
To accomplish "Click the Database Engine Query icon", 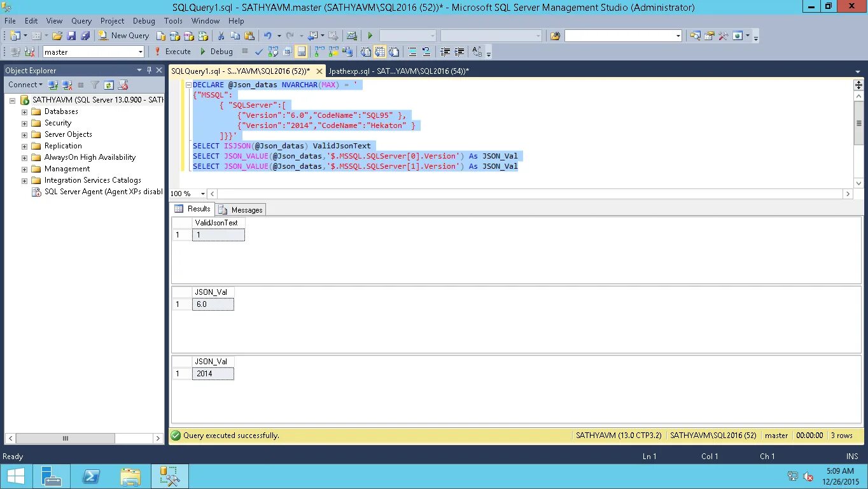I will tap(161, 36).
